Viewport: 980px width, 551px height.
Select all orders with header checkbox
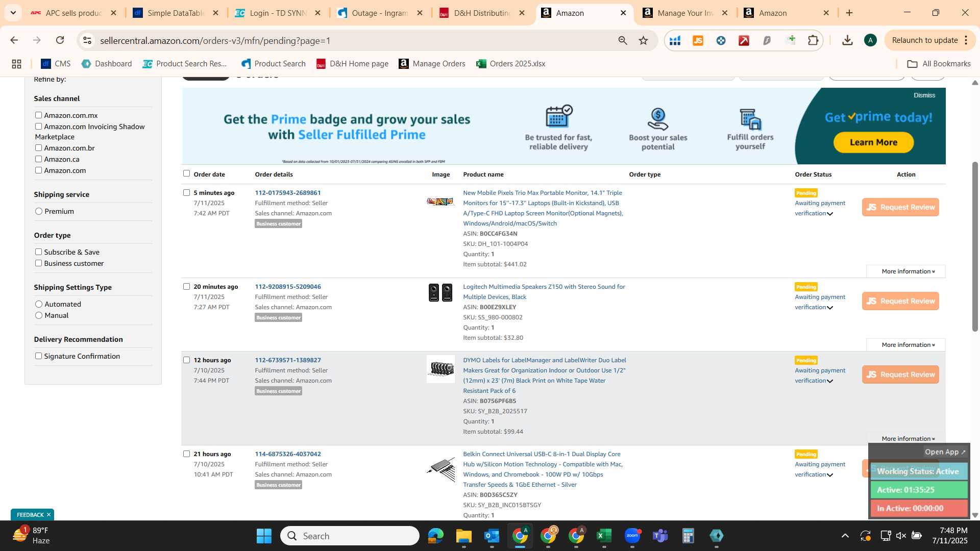click(x=186, y=173)
